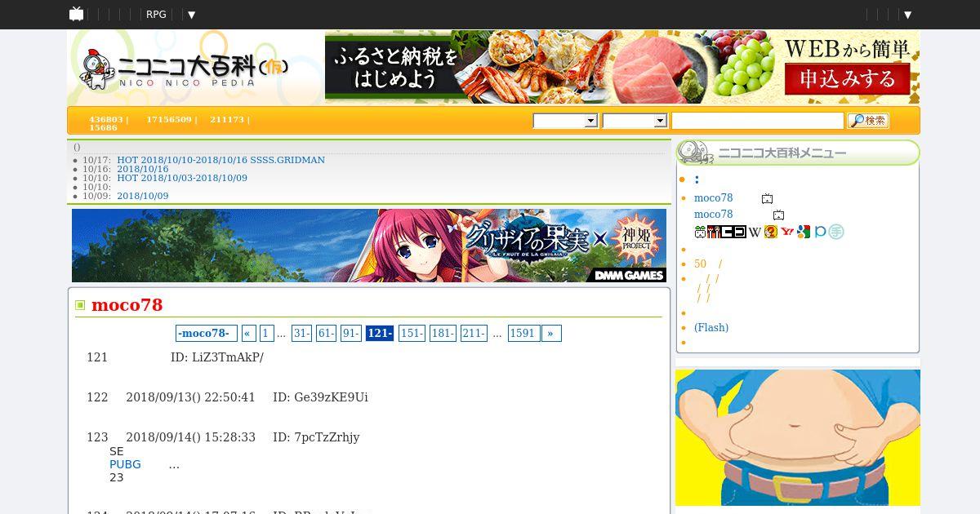The width and height of the screenshot is (980, 514).
Task: Click the RPG item in top bar
Action: [156, 15]
